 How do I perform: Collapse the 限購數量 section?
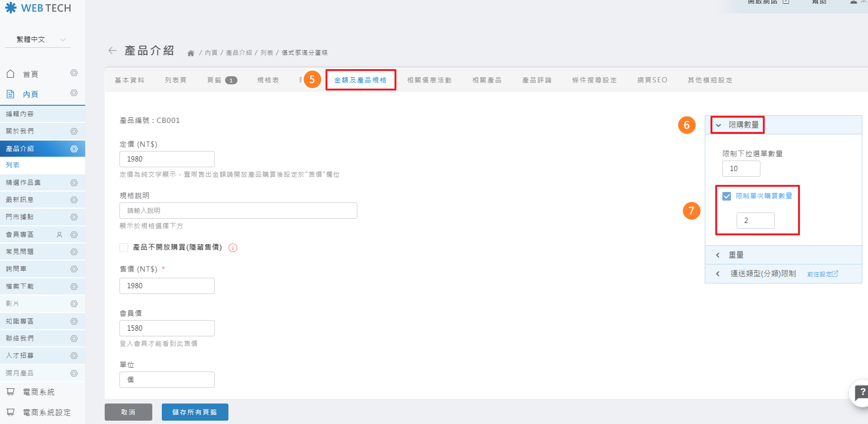pyautogui.click(x=719, y=125)
